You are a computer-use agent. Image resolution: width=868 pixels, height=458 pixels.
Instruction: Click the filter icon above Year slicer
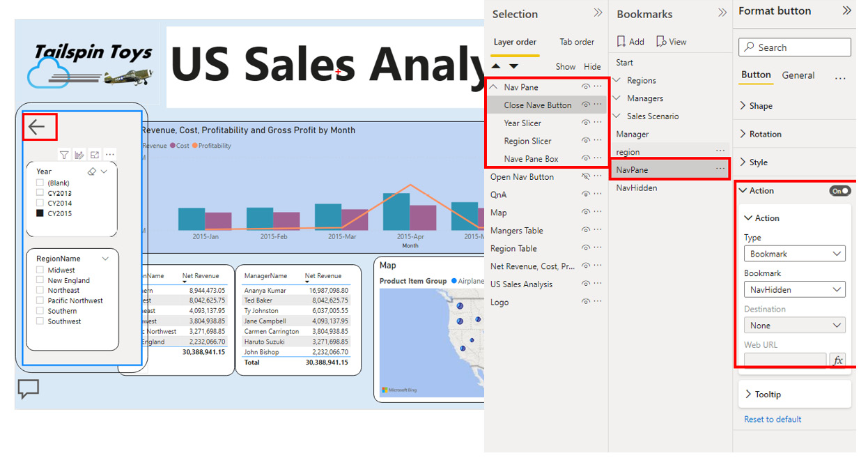64,155
